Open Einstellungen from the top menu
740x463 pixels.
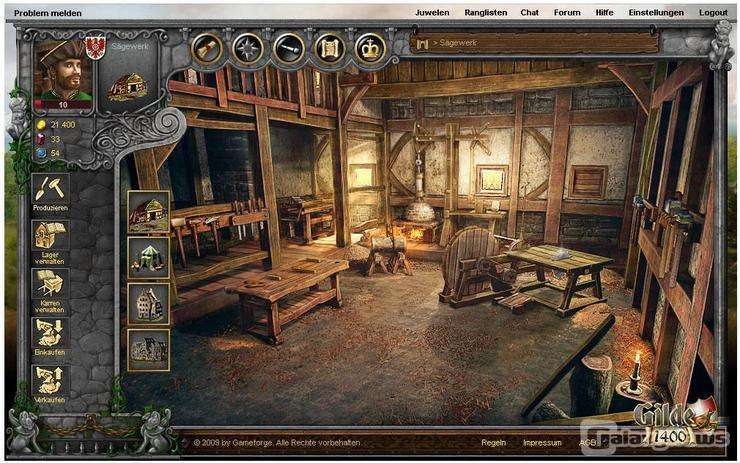click(x=656, y=13)
